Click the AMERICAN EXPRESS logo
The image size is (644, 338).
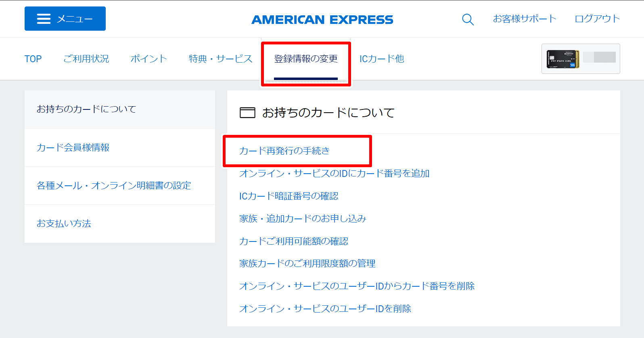[322, 19]
